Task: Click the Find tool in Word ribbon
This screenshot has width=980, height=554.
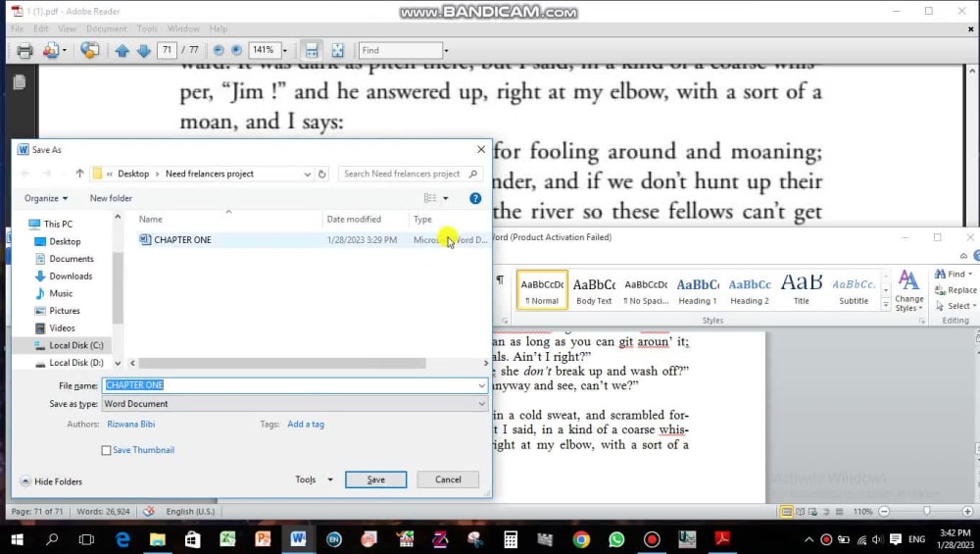Action: click(954, 274)
